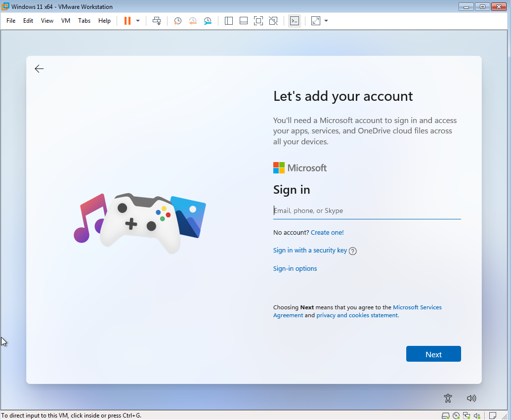Click the network adapter status icon
Viewport: 511px width, 420px height.
point(467,416)
